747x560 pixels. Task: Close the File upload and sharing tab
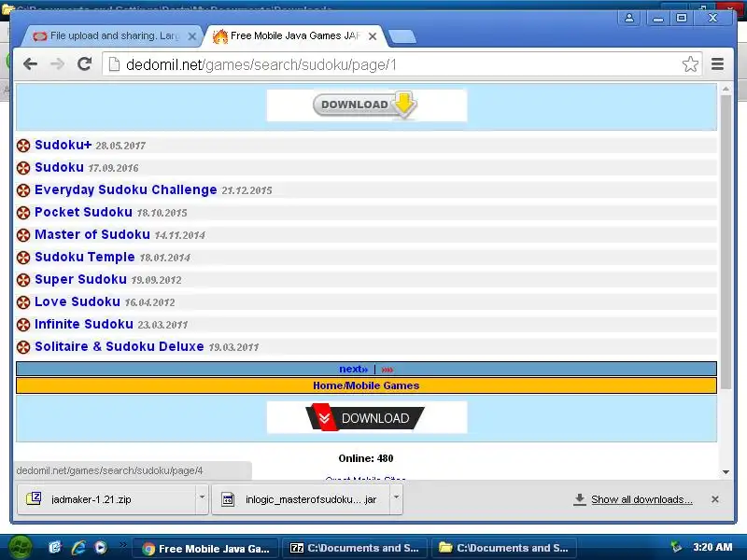[192, 36]
